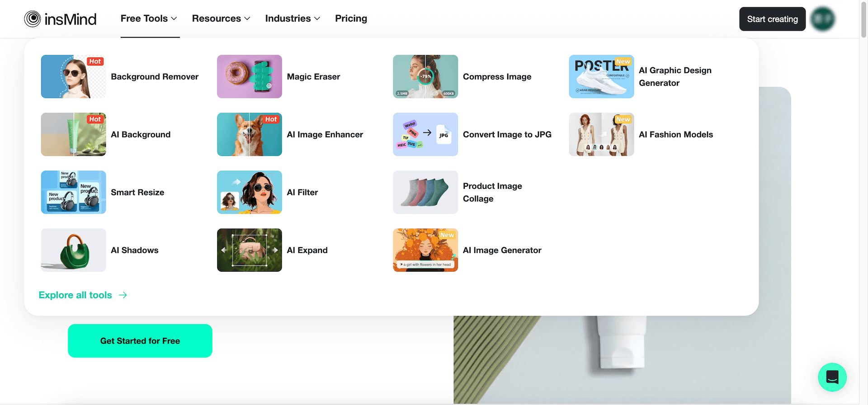This screenshot has width=868, height=405.
Task: Select Magic Eraser text link
Action: (313, 77)
